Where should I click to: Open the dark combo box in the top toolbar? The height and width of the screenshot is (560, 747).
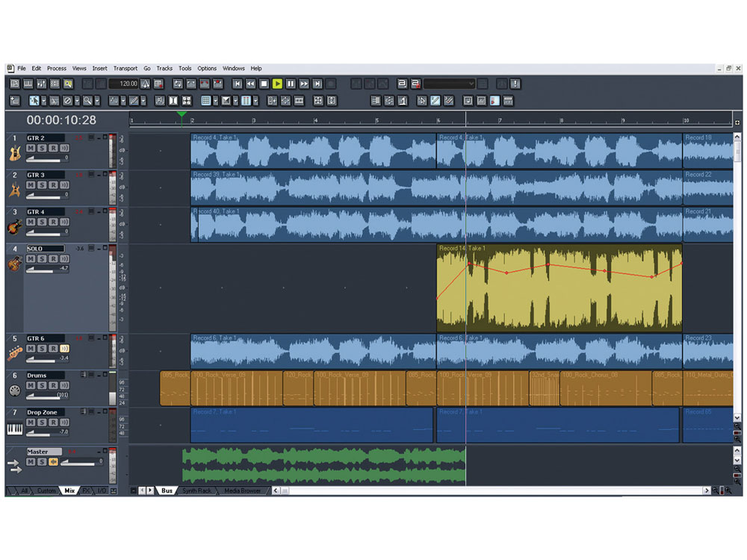pos(449,84)
